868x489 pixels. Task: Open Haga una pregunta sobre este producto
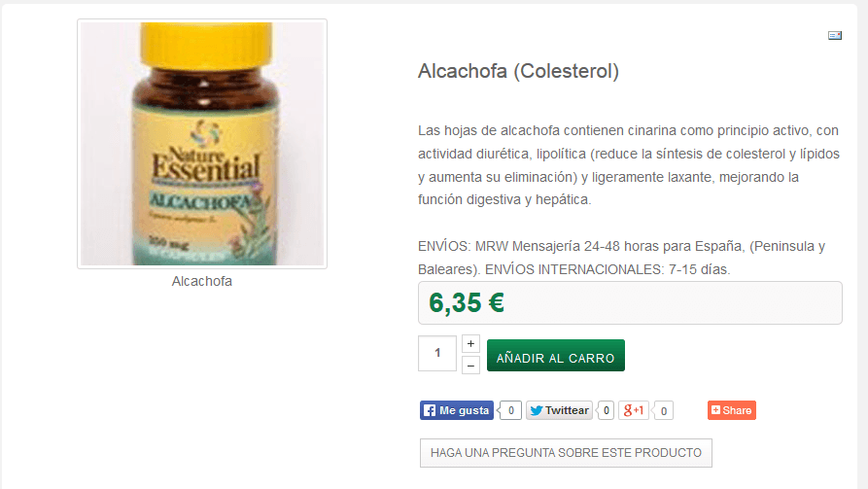click(x=566, y=453)
